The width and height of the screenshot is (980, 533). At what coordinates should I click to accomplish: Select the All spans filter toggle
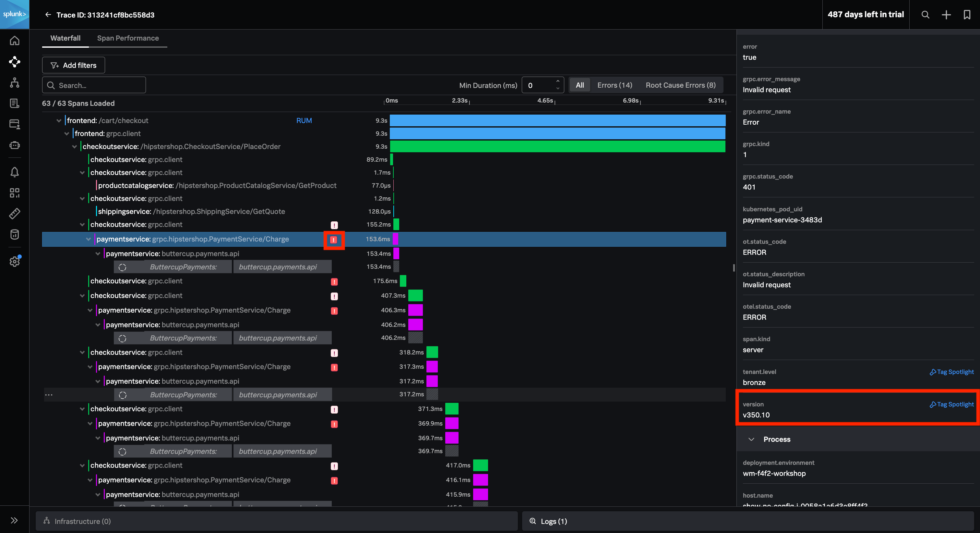click(580, 85)
